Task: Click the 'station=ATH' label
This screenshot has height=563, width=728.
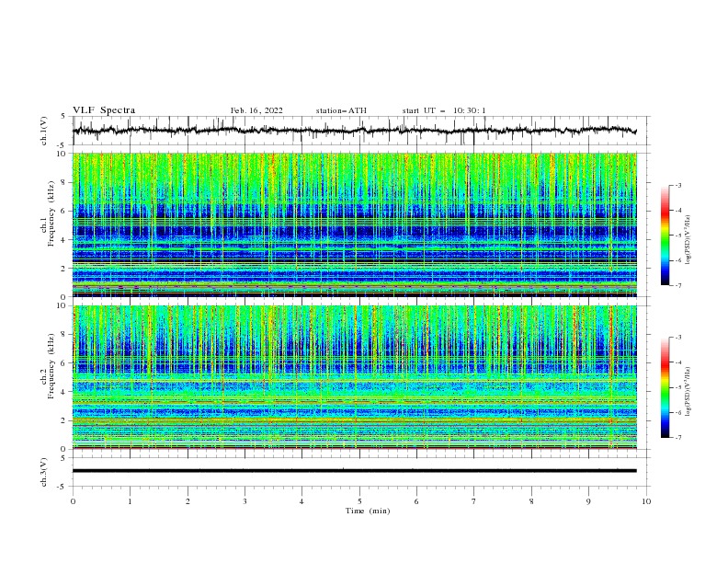Action: click(341, 110)
